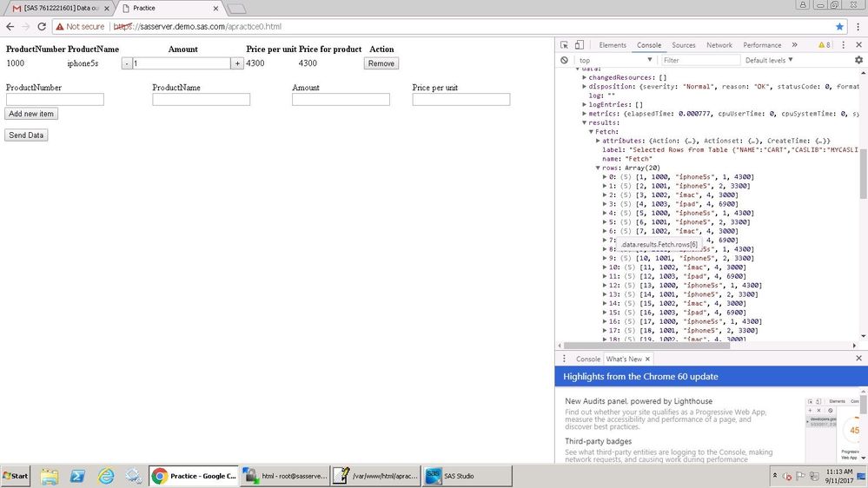The height and width of the screenshot is (488, 868).
Task: Go back with the browser back arrow
Action: [x=10, y=26]
